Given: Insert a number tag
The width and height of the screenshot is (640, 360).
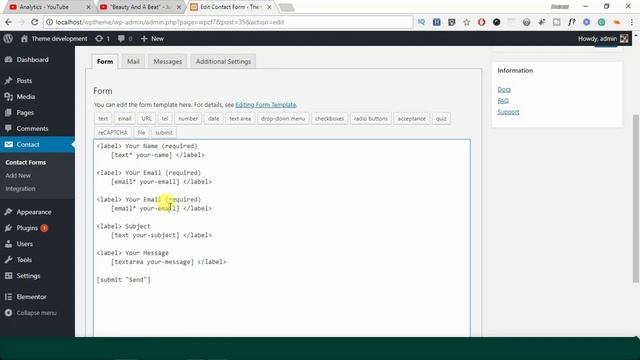Looking at the screenshot, I should (x=188, y=119).
